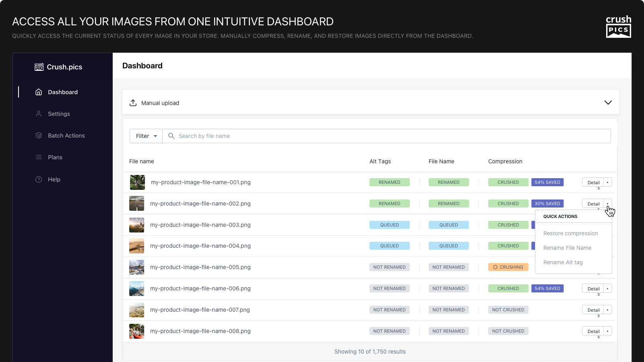The image size is (644, 362).
Task: Click the Manual upload arrow icon
Action: point(133,103)
